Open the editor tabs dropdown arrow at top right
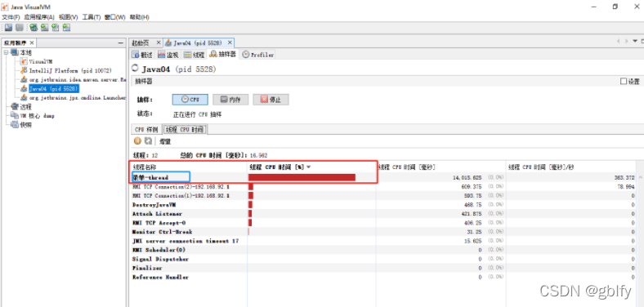The image size is (644, 307). [x=635, y=41]
